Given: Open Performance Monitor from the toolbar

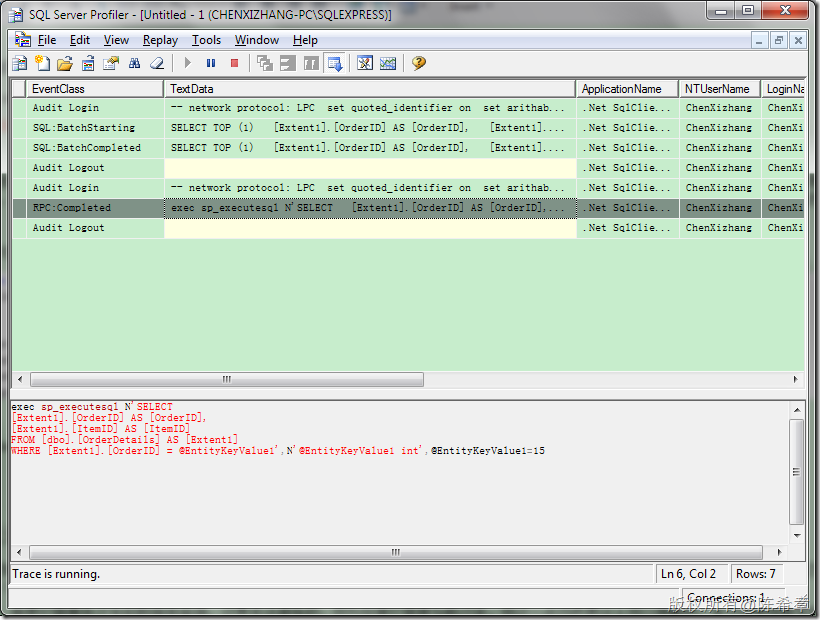Looking at the screenshot, I should coord(388,63).
